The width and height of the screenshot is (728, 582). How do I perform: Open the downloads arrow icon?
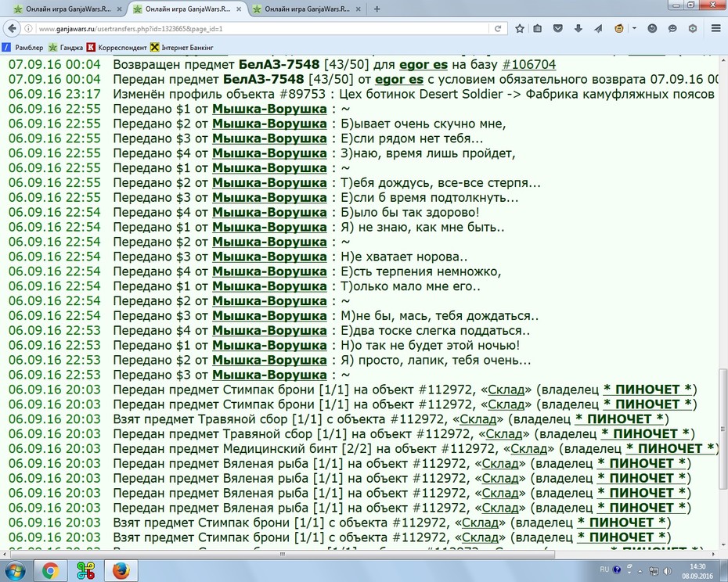click(578, 29)
